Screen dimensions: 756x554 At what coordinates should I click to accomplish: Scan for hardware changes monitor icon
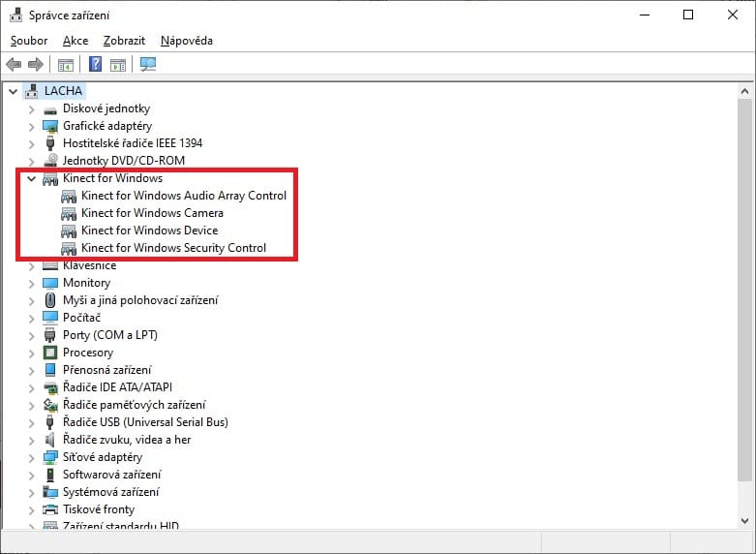[148, 64]
